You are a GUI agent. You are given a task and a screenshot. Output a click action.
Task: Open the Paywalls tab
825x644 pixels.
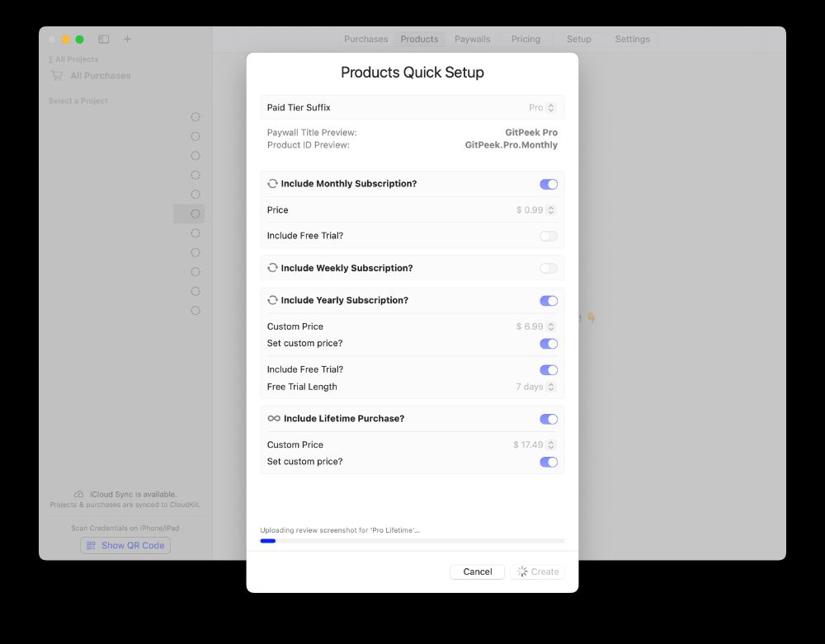point(473,39)
